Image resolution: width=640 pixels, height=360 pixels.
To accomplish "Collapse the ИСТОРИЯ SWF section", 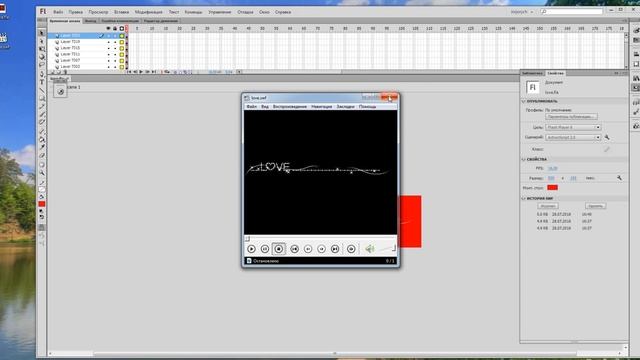I will point(524,198).
